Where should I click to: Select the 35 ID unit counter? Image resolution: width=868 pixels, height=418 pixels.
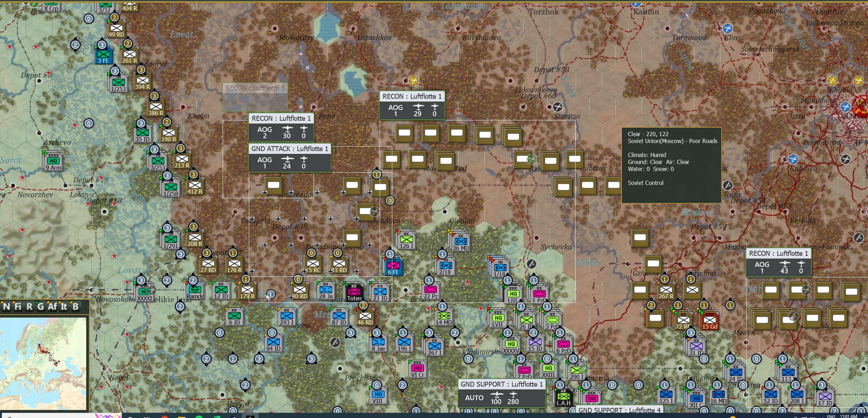(x=142, y=134)
